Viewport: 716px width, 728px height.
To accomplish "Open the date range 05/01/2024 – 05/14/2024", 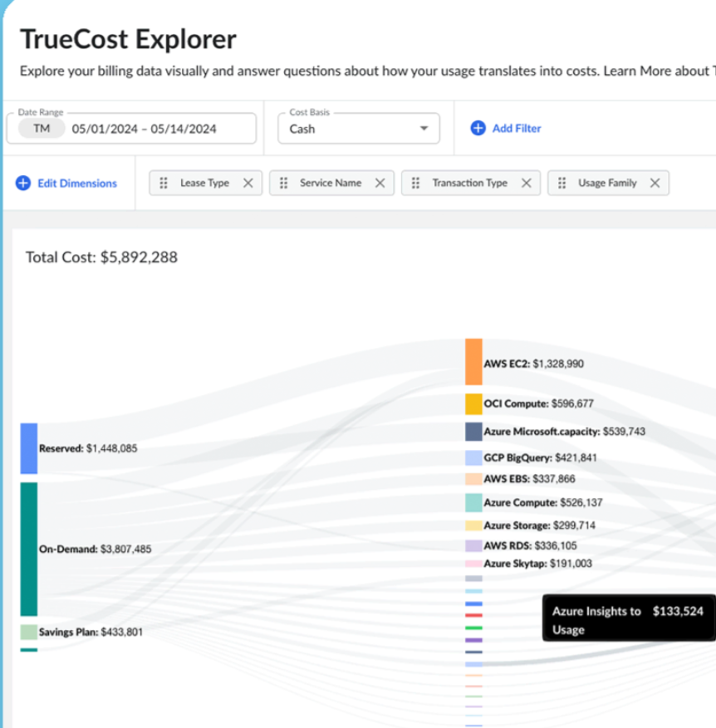I will (144, 129).
